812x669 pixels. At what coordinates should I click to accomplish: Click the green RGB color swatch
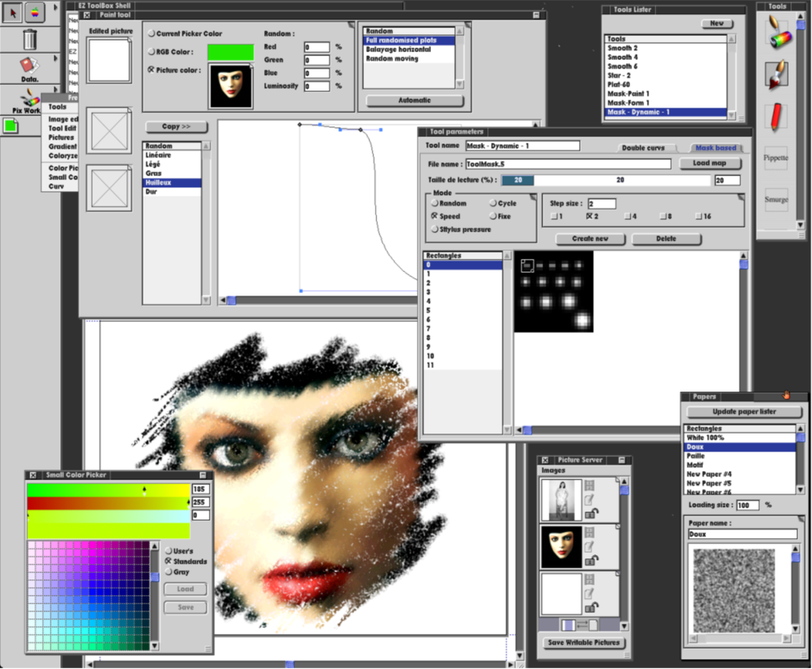[230, 52]
